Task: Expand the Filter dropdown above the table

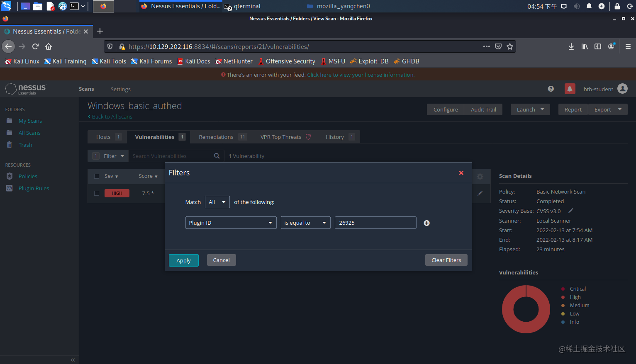Action: [109, 156]
